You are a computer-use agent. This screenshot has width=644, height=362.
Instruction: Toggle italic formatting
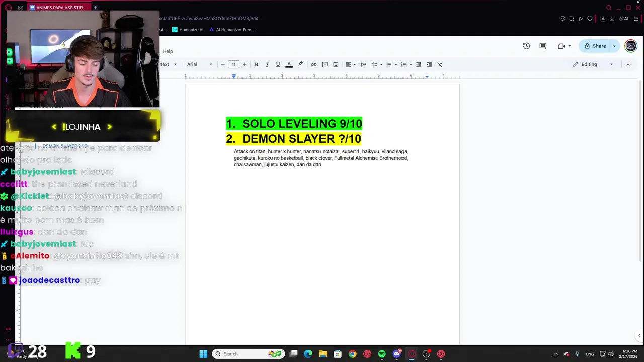click(267, 64)
